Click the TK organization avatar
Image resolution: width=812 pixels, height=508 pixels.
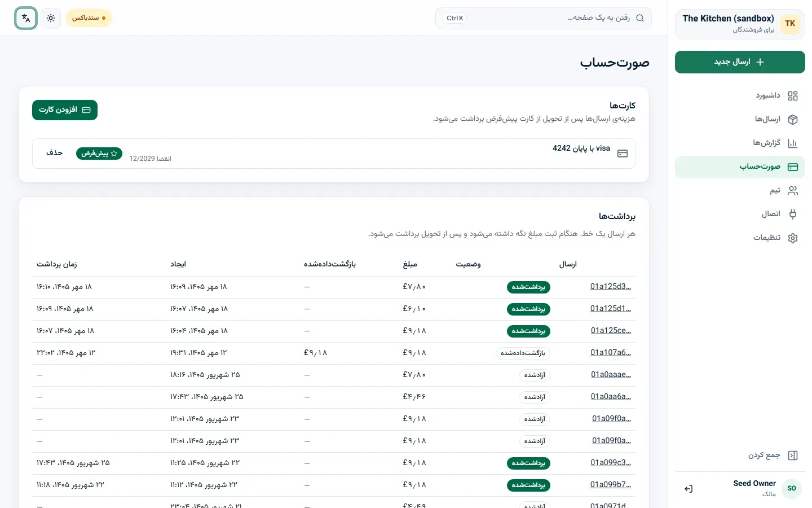pyautogui.click(x=790, y=24)
